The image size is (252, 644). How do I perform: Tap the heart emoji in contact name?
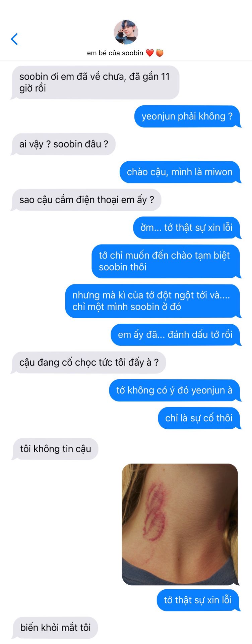[150, 53]
